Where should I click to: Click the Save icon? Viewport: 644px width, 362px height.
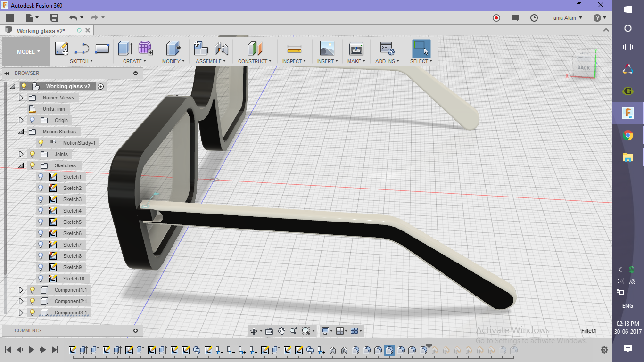(54, 18)
